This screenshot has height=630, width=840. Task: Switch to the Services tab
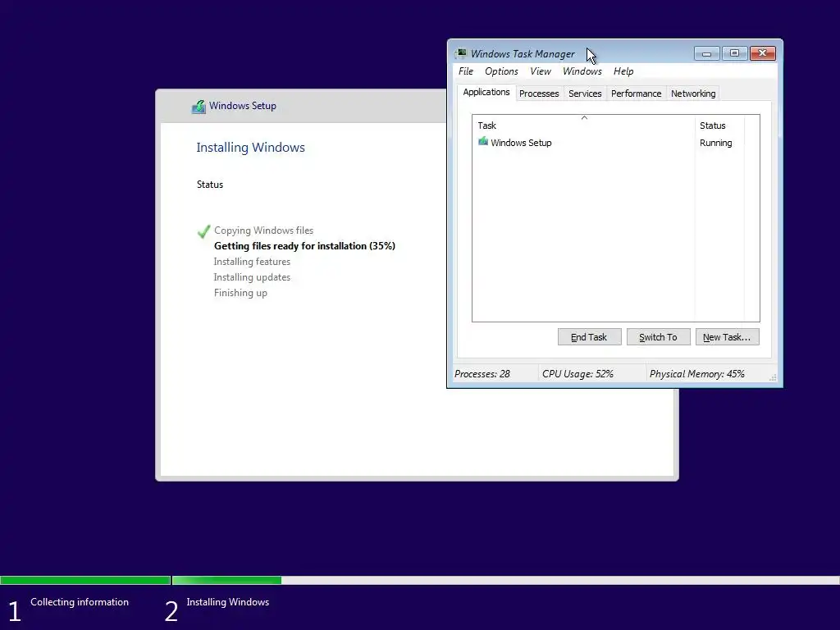point(584,94)
